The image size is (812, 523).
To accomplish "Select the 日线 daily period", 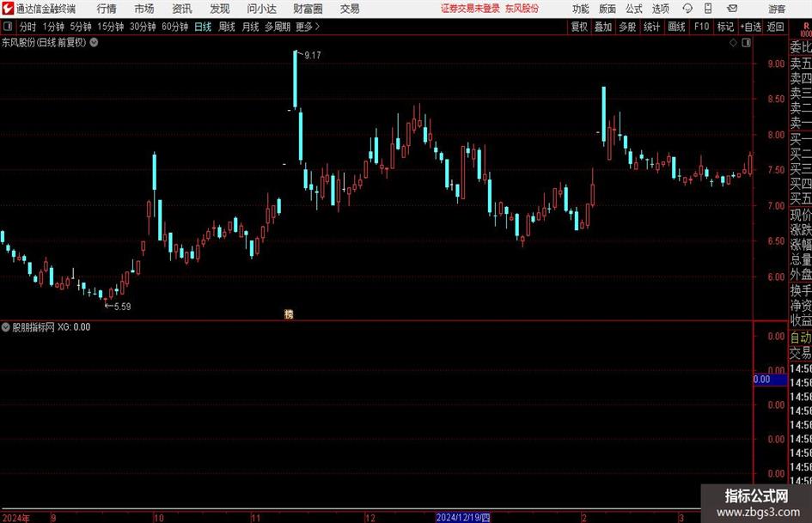I will click(203, 27).
